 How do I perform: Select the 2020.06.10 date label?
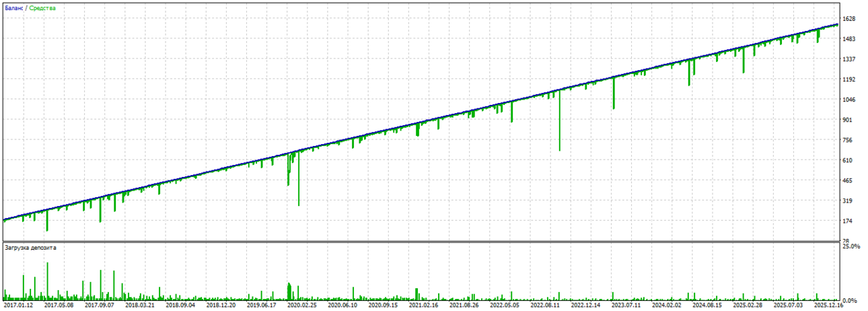pyautogui.click(x=342, y=305)
